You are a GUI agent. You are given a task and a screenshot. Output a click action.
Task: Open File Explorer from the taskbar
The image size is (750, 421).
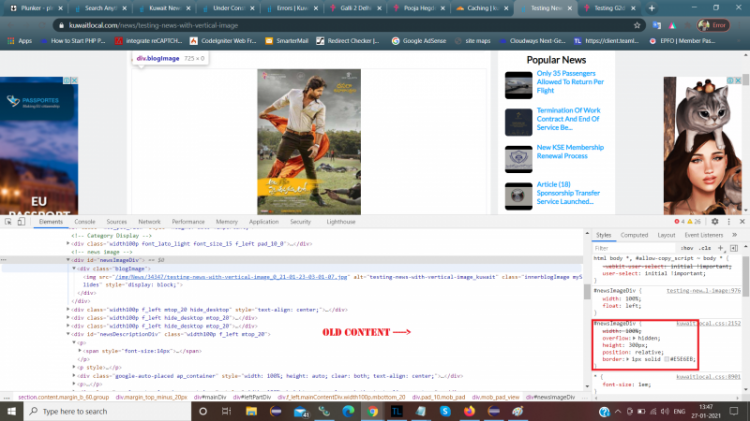pos(251,411)
